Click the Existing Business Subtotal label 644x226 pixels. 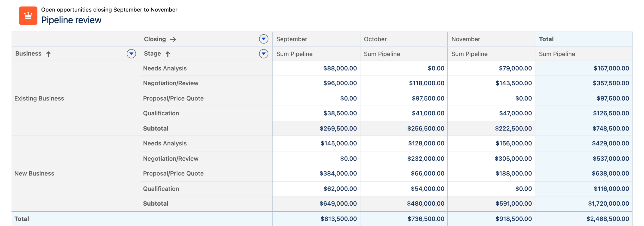155,129
